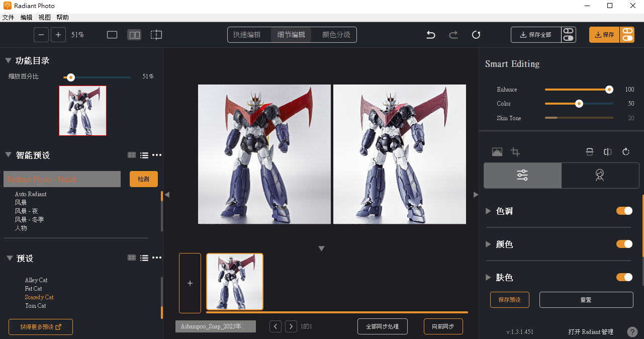Go to next image arrow
This screenshot has height=339, width=644.
click(291, 326)
